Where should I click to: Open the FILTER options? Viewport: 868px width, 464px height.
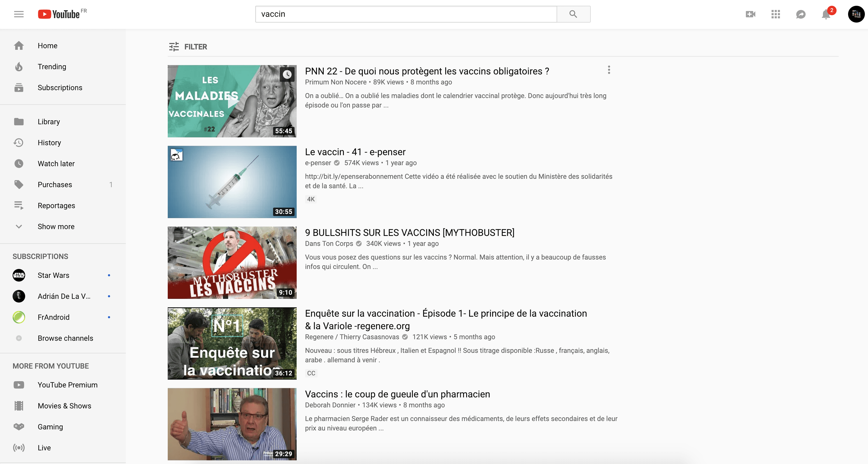[x=188, y=46]
